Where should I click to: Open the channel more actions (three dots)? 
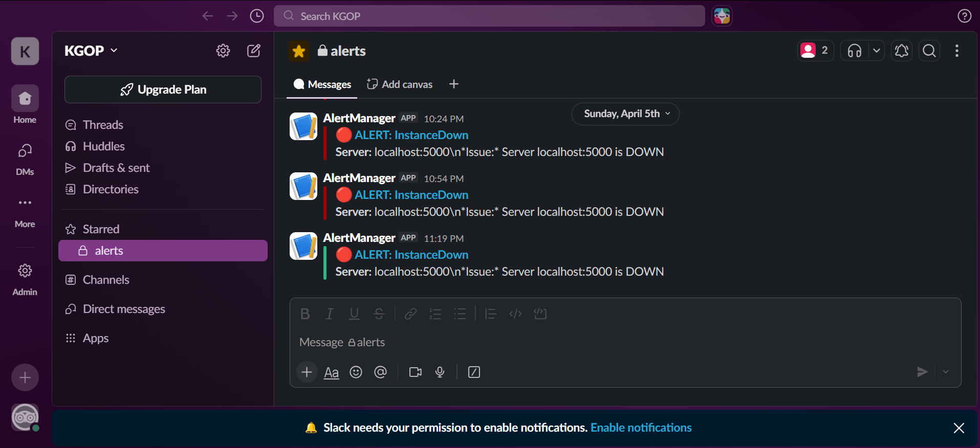tap(957, 51)
